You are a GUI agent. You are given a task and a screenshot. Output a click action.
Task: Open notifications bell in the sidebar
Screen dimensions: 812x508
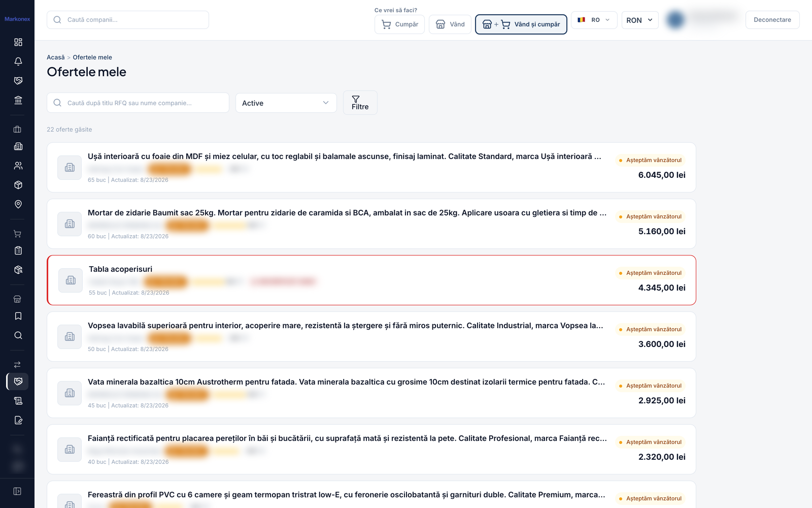click(x=18, y=61)
